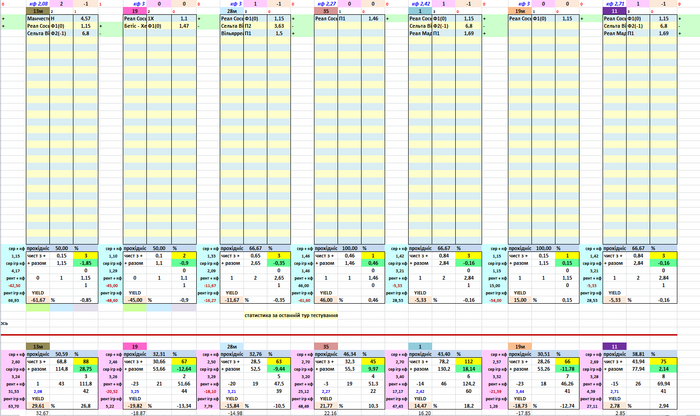
Task: Click the yield value -61,67
Action: 38,300
